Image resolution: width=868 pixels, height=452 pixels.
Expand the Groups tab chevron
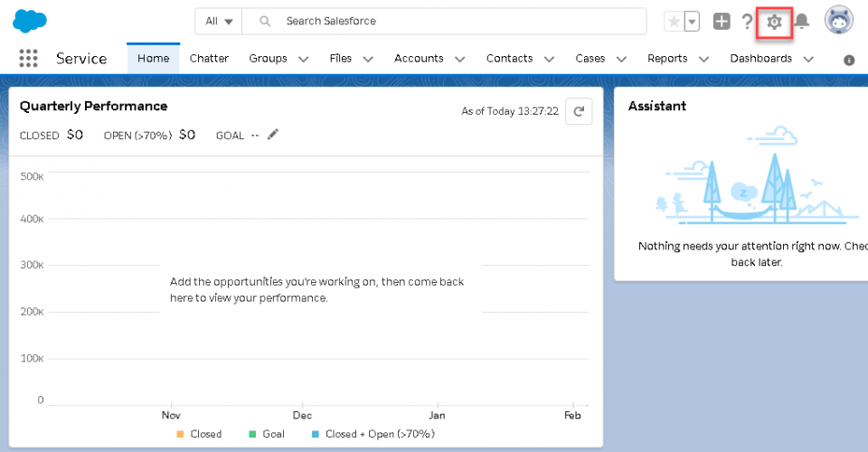point(303,59)
